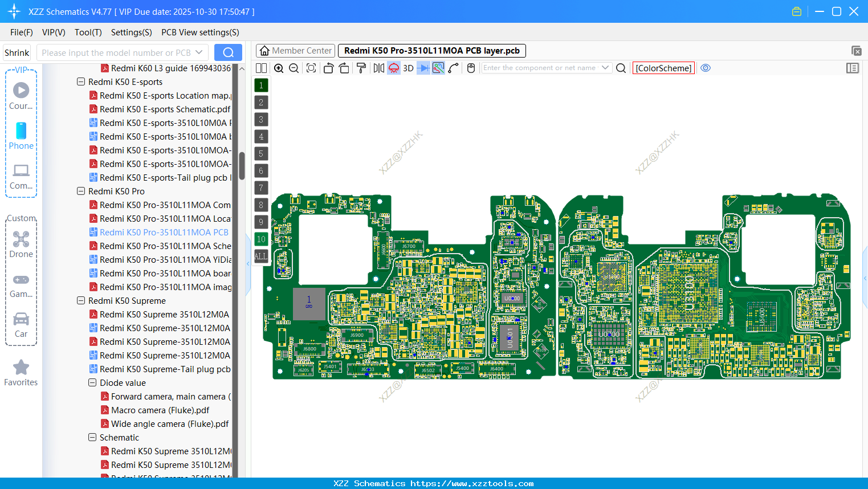The image size is (868, 489).
Task: Toggle the net color eye icon
Action: 706,68
